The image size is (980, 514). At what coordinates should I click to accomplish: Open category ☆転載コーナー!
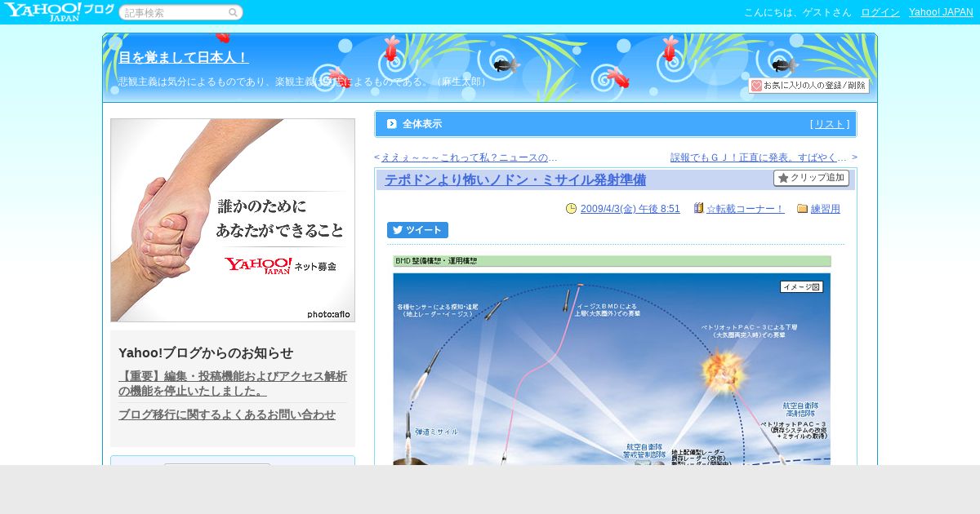coord(746,209)
